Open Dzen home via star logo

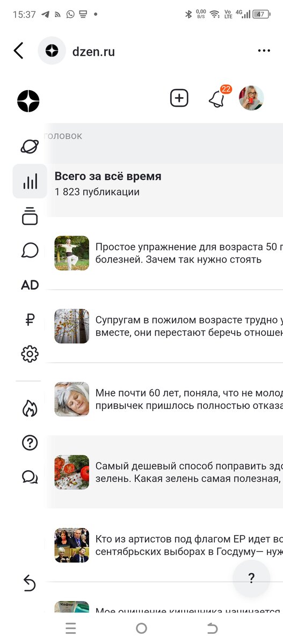pos(28,101)
